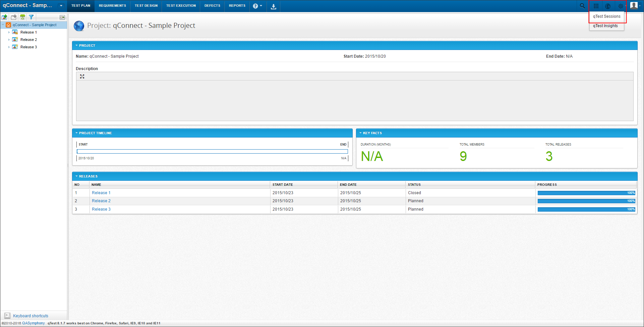Click the add new release icon

pyautogui.click(x=4, y=17)
